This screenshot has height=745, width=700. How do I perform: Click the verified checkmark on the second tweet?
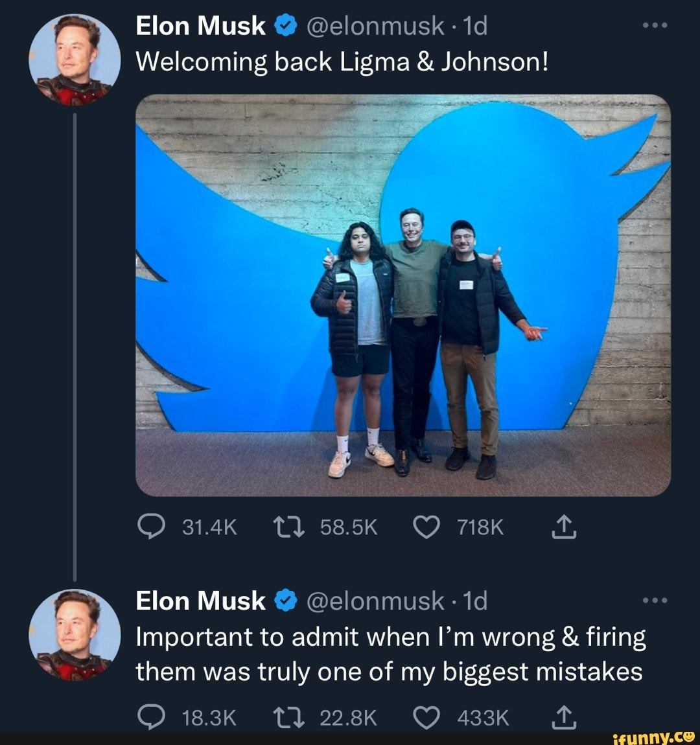point(284,600)
